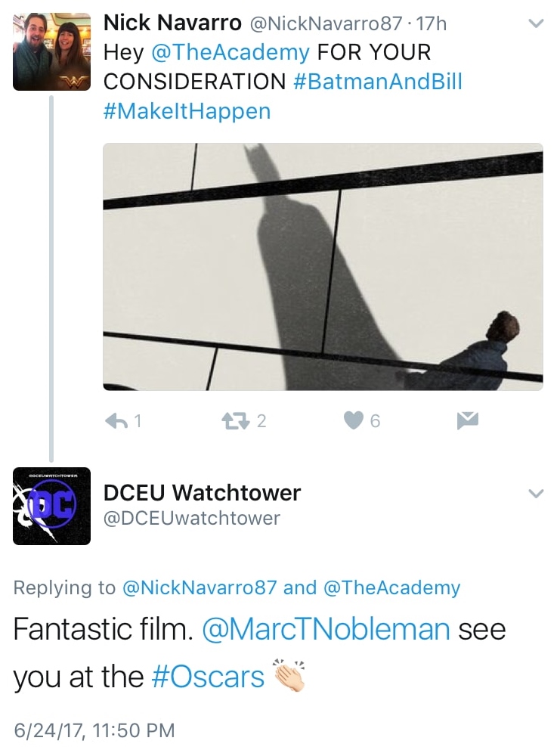Open the @DCEUwatchtower handle

192,519
